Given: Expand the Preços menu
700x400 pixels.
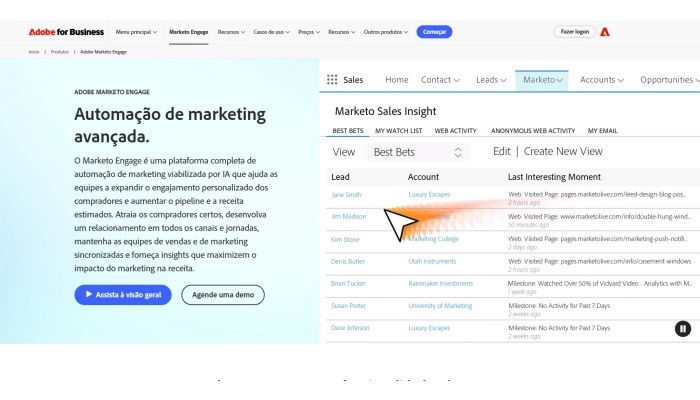Looking at the screenshot, I should point(308,32).
